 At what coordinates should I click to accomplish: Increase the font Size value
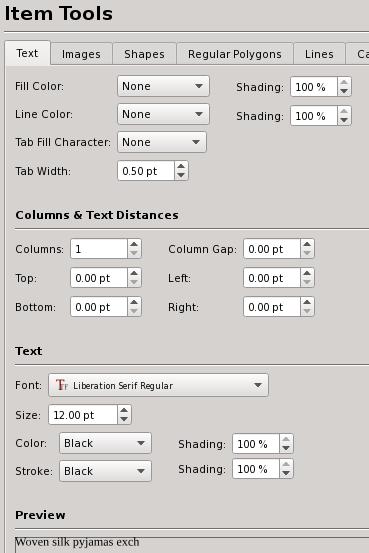click(124, 411)
